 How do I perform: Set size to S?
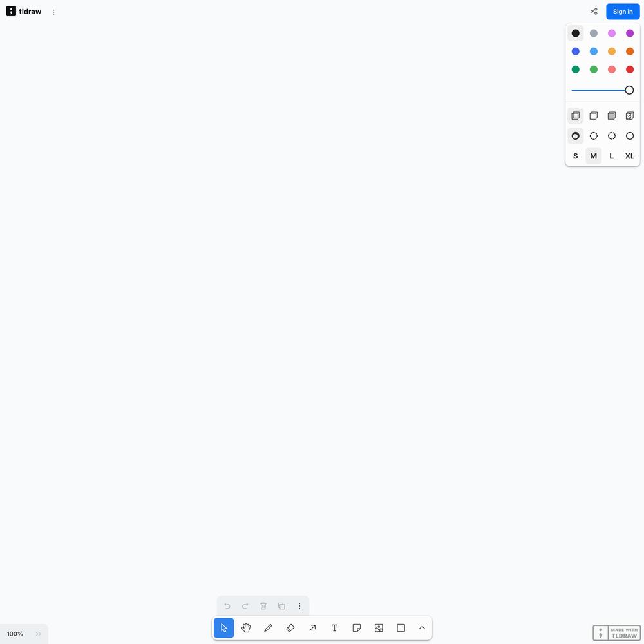click(x=575, y=156)
